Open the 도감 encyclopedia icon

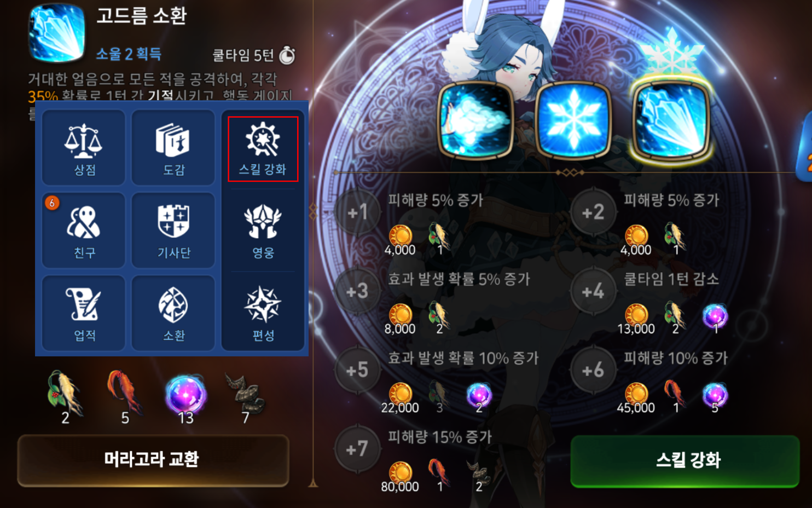(x=173, y=148)
